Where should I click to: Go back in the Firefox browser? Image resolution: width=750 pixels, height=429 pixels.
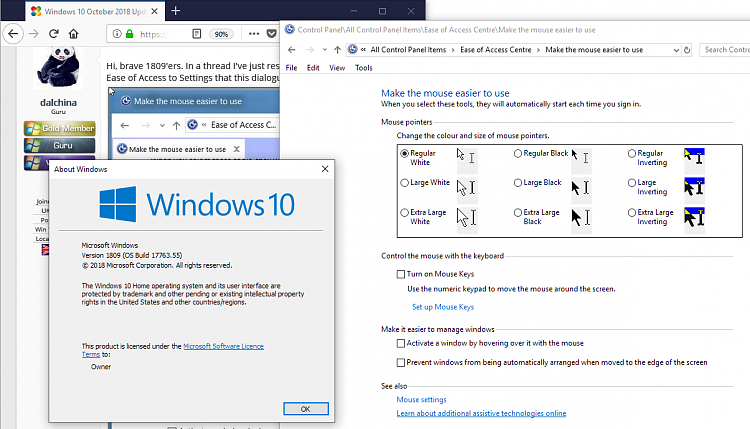click(x=13, y=34)
